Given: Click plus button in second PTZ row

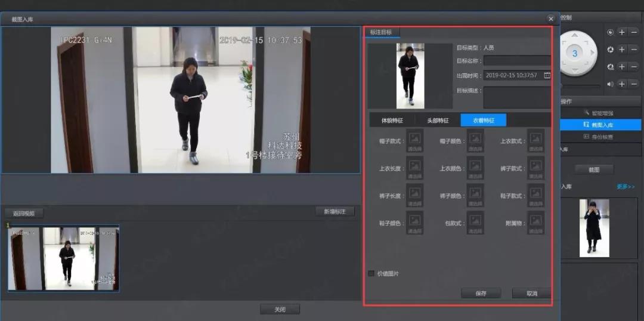Looking at the screenshot, I should [x=622, y=50].
